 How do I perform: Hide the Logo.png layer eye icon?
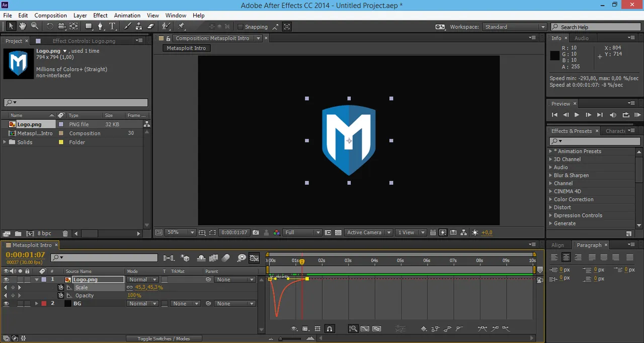pyautogui.click(x=7, y=279)
